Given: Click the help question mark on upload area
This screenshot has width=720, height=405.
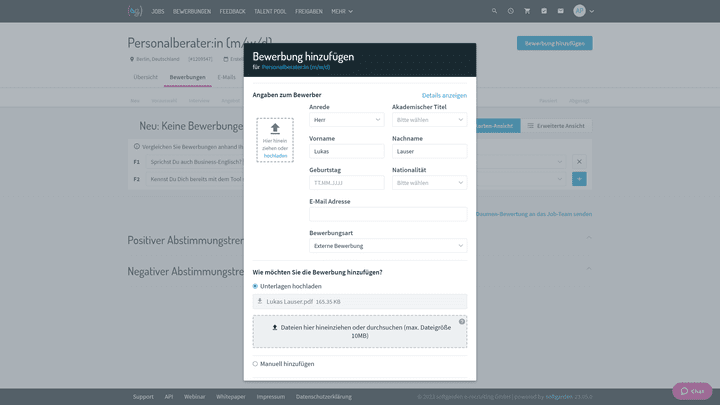Looking at the screenshot, I should click(x=462, y=321).
